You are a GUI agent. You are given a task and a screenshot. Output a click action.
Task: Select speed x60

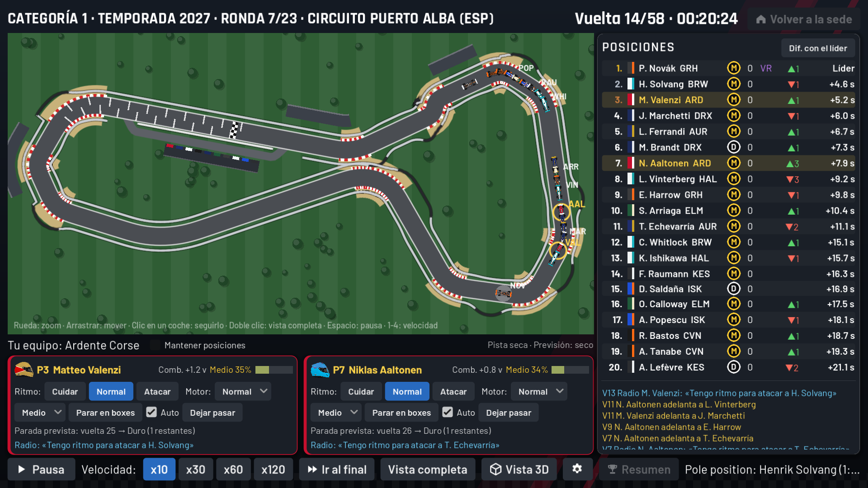pyautogui.click(x=233, y=469)
